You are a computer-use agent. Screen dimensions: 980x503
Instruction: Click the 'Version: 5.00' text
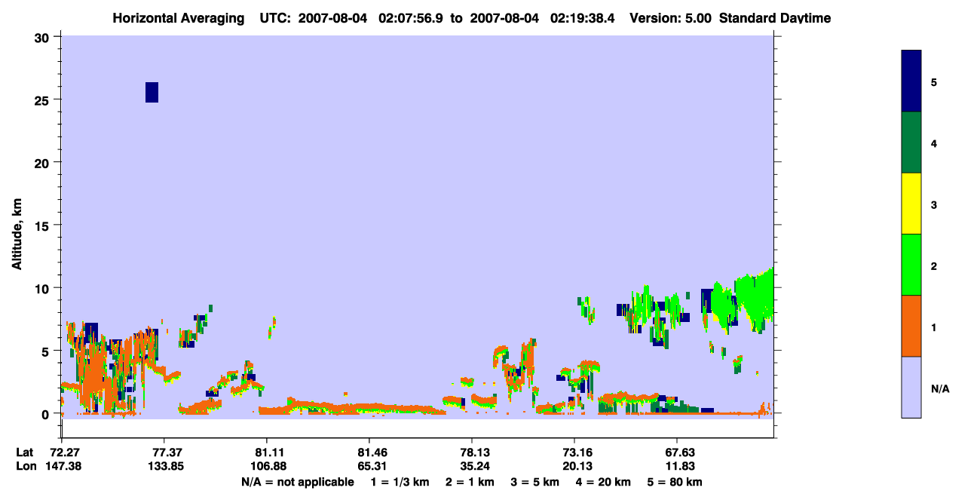point(670,17)
